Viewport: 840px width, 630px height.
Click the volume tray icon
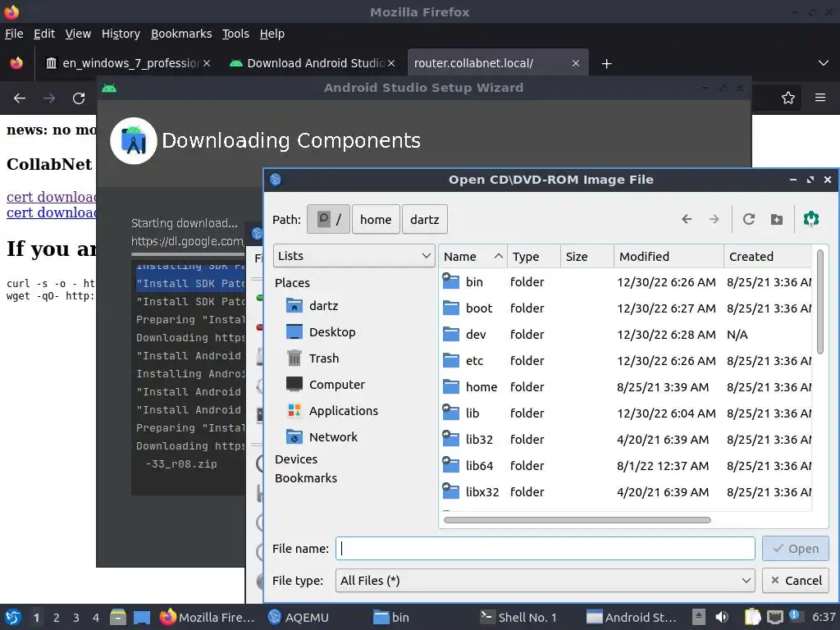point(722,617)
